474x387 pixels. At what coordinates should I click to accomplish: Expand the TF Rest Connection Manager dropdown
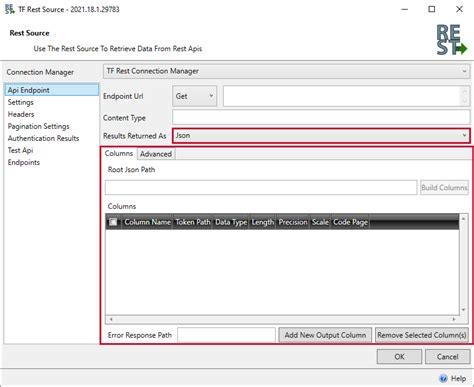tap(287, 71)
